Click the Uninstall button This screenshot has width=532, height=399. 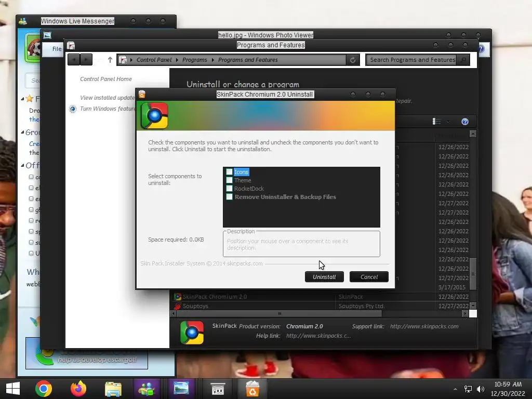tap(324, 277)
